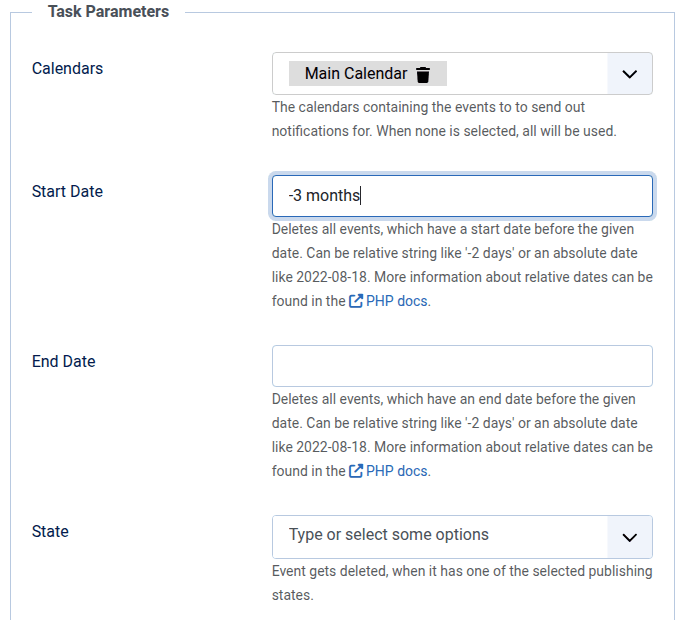Remove Main Calendar using the trash icon
This screenshot has width=680, height=620.
click(423, 74)
